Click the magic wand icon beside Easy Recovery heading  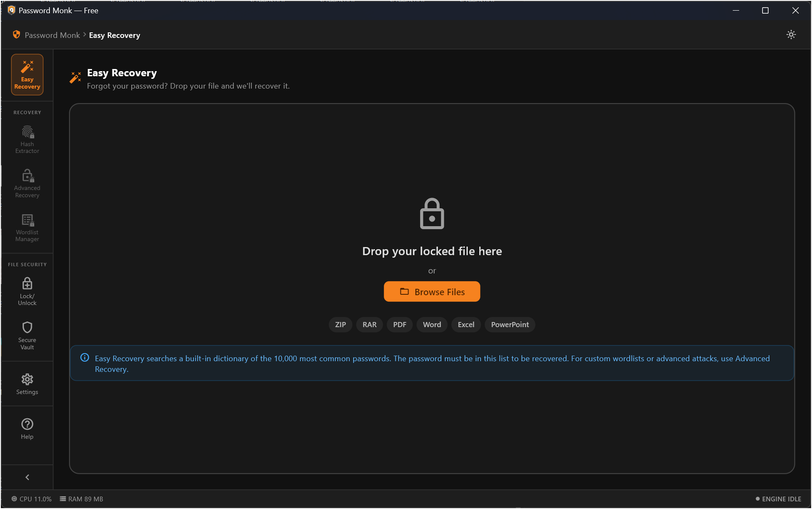pos(75,78)
